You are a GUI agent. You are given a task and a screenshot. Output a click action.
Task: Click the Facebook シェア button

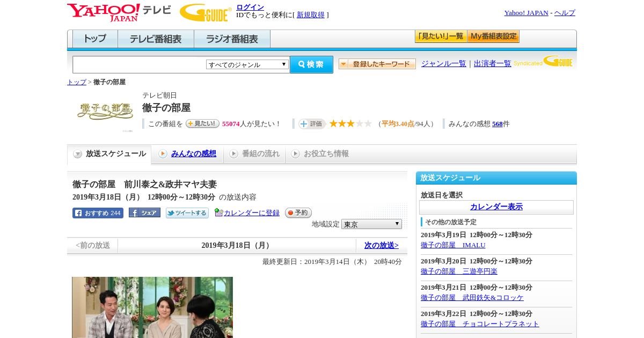tap(144, 213)
